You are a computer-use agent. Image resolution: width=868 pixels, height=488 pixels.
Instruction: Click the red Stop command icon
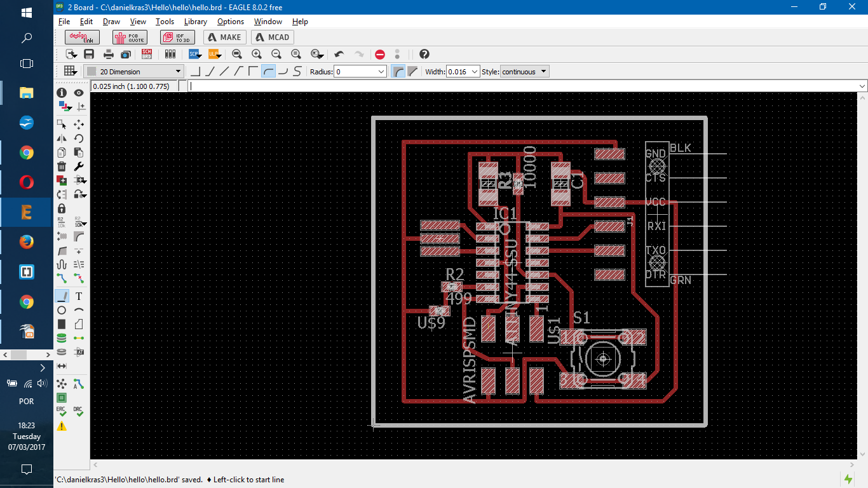click(x=380, y=55)
